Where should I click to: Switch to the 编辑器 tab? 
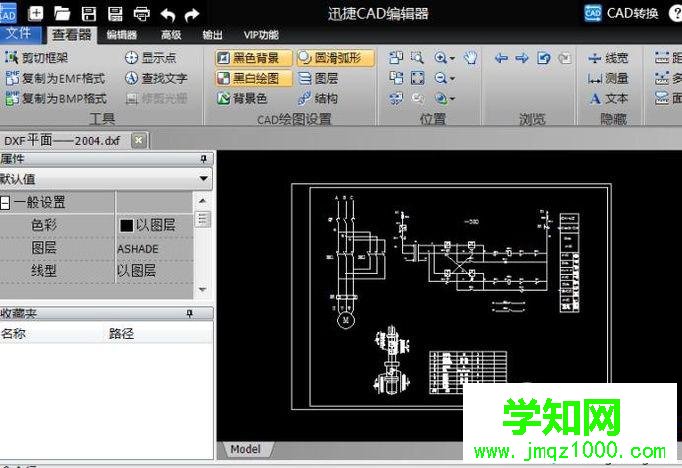pyautogui.click(x=122, y=35)
